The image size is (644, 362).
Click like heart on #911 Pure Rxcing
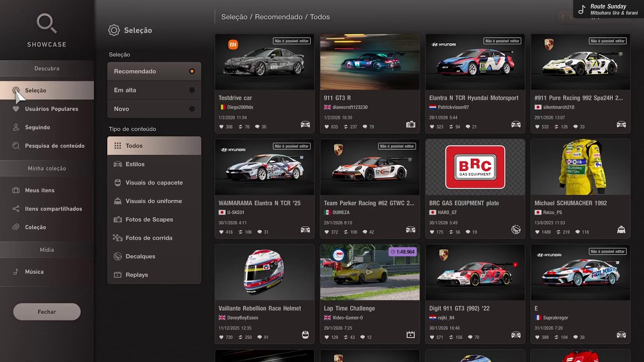538,127
